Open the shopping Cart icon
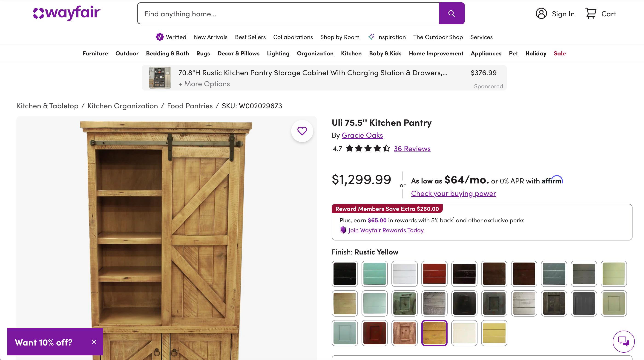The height and width of the screenshot is (360, 644). pyautogui.click(x=591, y=14)
